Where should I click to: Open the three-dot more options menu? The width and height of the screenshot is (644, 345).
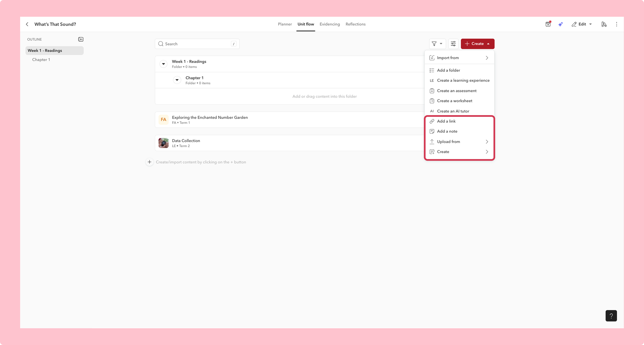[617, 24]
